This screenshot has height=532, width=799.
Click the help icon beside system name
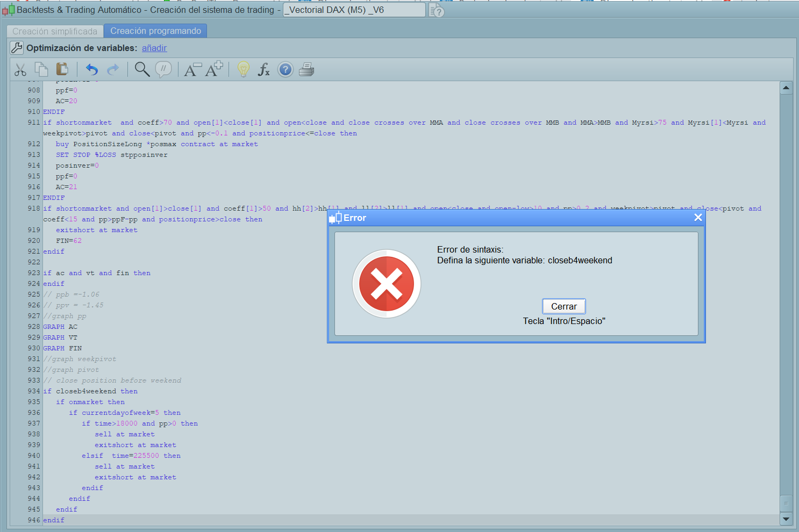(x=437, y=10)
